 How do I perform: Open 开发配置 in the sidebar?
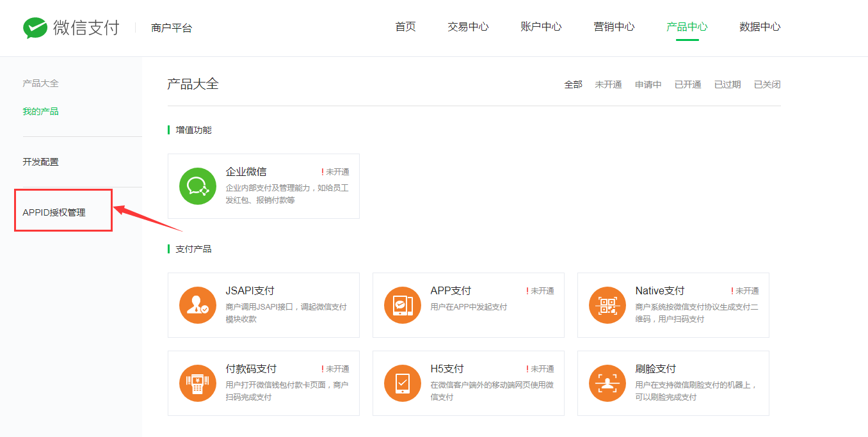pyautogui.click(x=40, y=162)
